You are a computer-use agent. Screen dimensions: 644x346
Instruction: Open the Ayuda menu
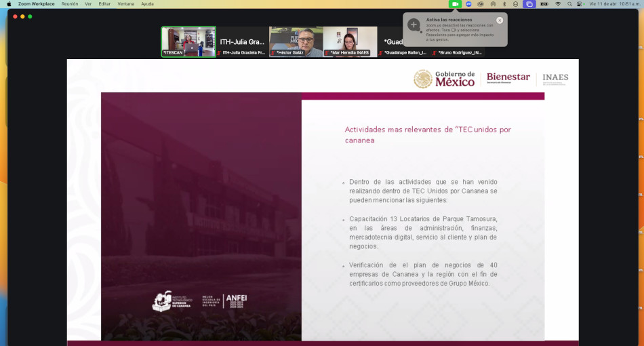click(x=147, y=3)
